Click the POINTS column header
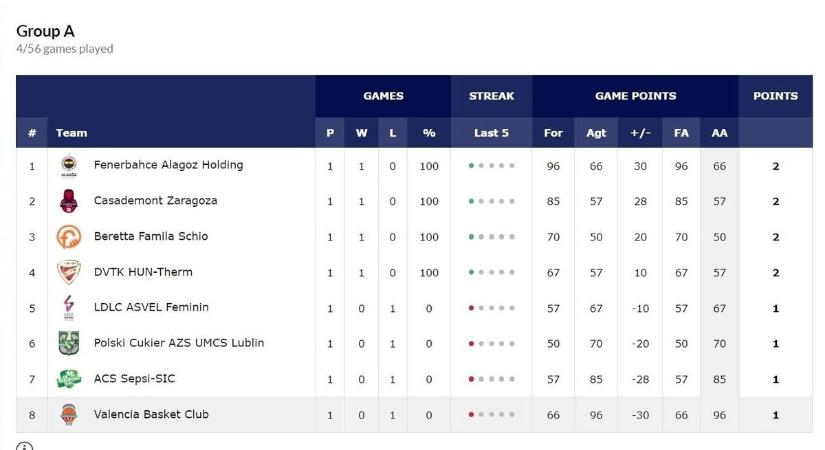This screenshot has width=825, height=450. (x=775, y=96)
